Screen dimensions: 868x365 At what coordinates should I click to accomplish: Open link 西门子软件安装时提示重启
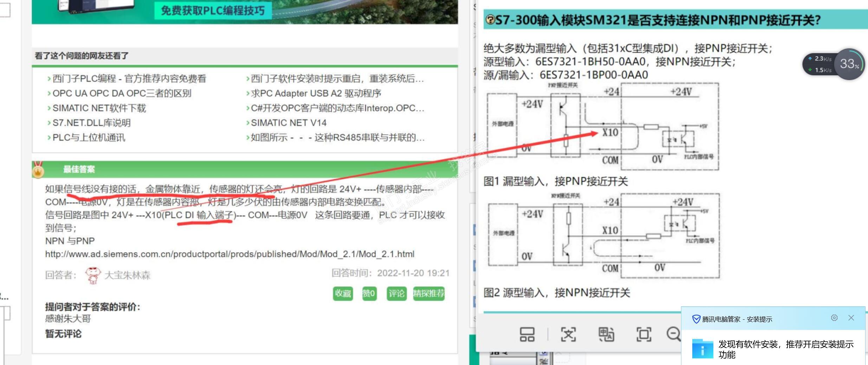click(x=337, y=79)
